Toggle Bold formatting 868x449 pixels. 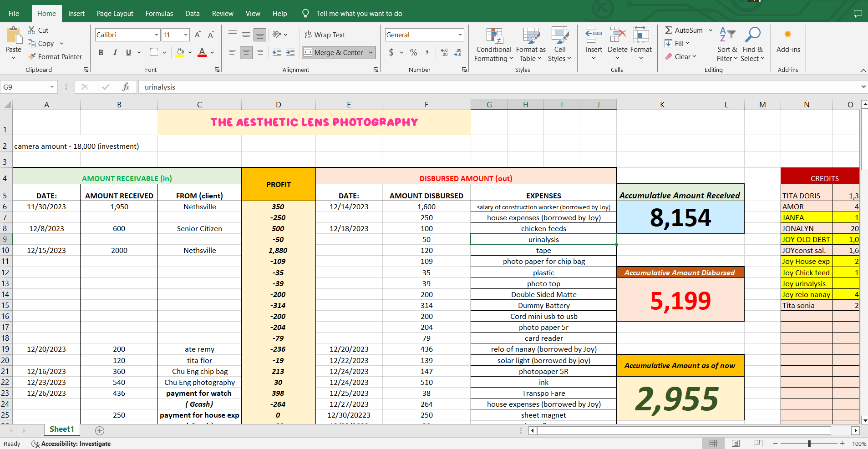tap(101, 52)
